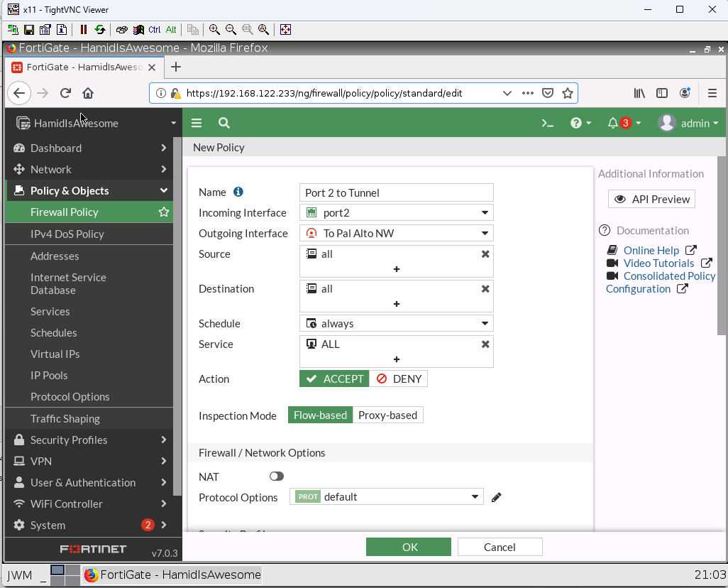Edit Protocol Options with pencil icon
This screenshot has height=588, width=728.
[x=497, y=497]
